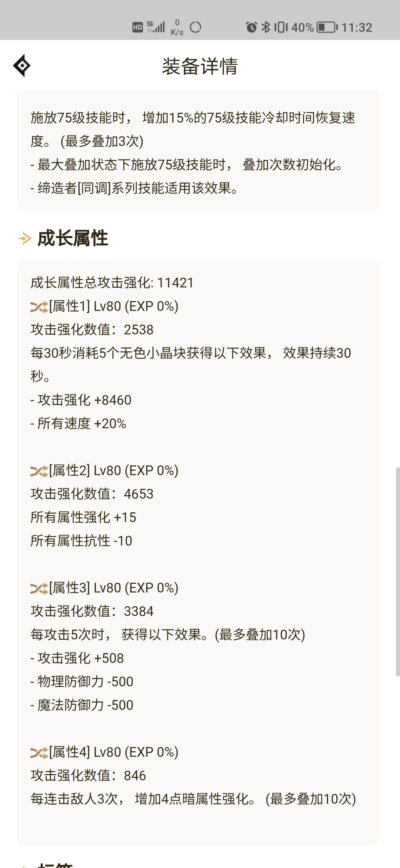Image resolution: width=400 pixels, height=868 pixels.
Task: Tap the shuffle icon beside 属性3
Action: pyautogui.click(x=39, y=588)
